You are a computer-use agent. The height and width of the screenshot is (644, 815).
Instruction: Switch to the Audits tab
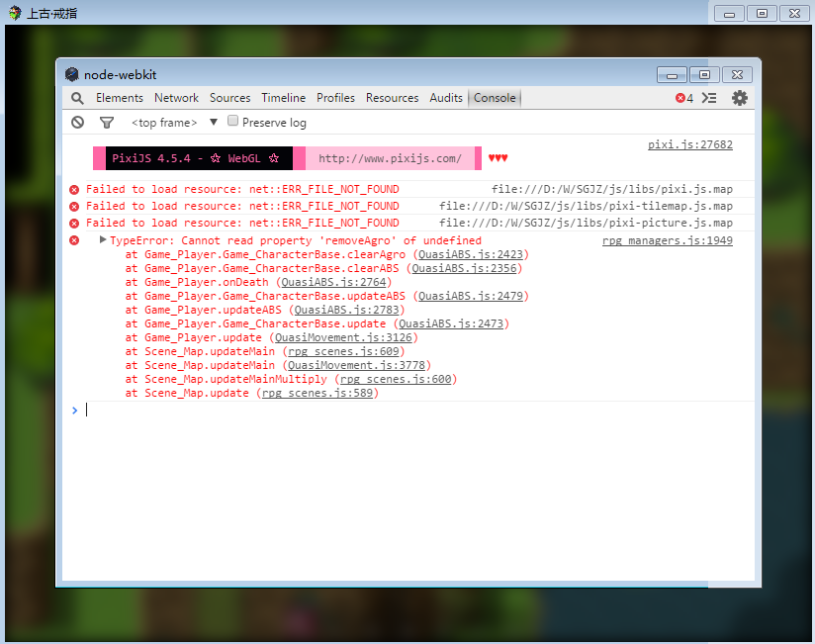pyautogui.click(x=446, y=98)
